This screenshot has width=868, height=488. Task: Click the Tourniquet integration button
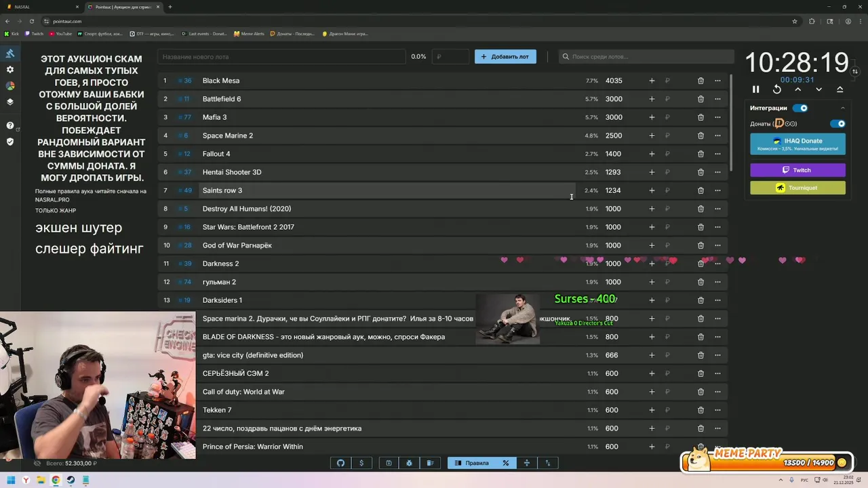pyautogui.click(x=797, y=188)
